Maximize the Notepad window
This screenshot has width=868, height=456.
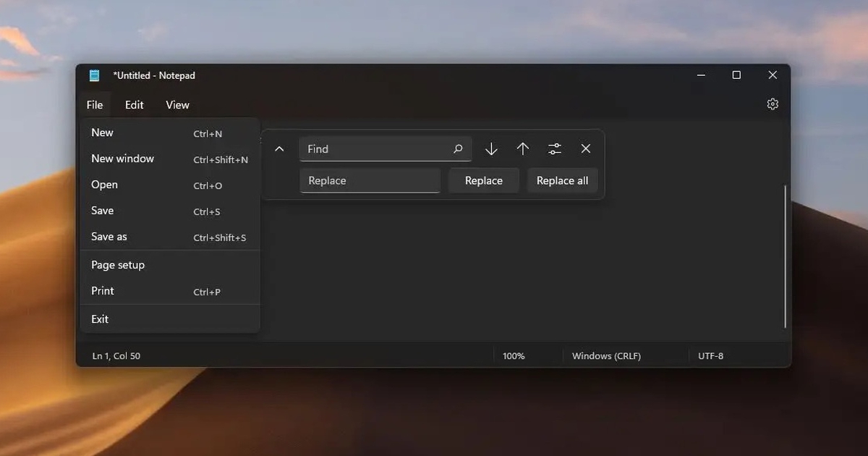736,75
